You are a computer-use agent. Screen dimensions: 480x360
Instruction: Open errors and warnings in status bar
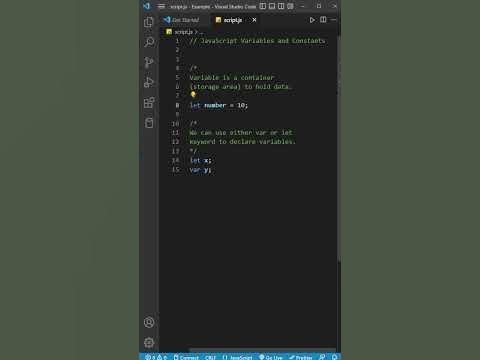pyautogui.click(x=156, y=357)
